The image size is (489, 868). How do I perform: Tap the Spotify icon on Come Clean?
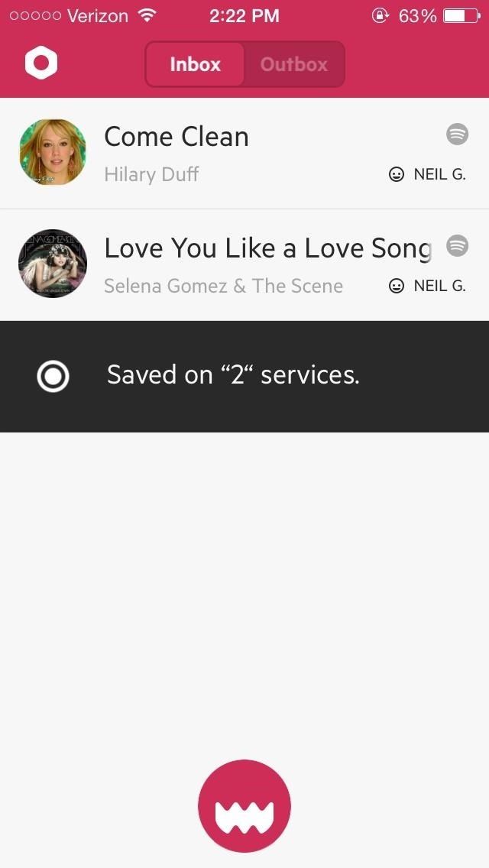[457, 134]
